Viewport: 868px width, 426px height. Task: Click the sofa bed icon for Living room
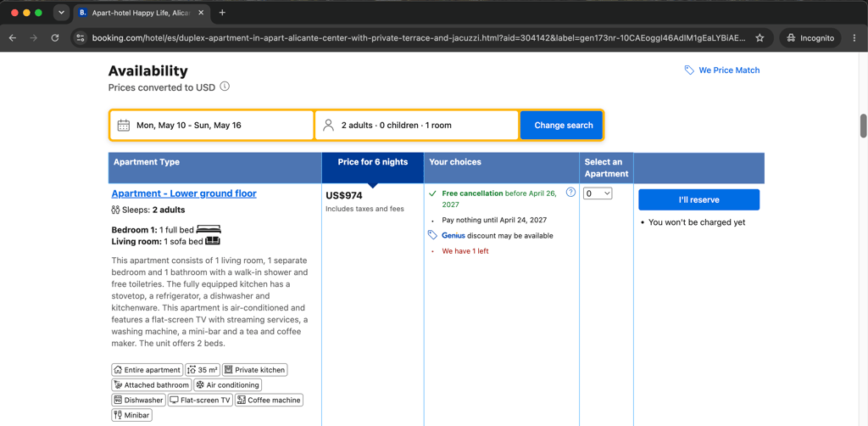coord(213,241)
